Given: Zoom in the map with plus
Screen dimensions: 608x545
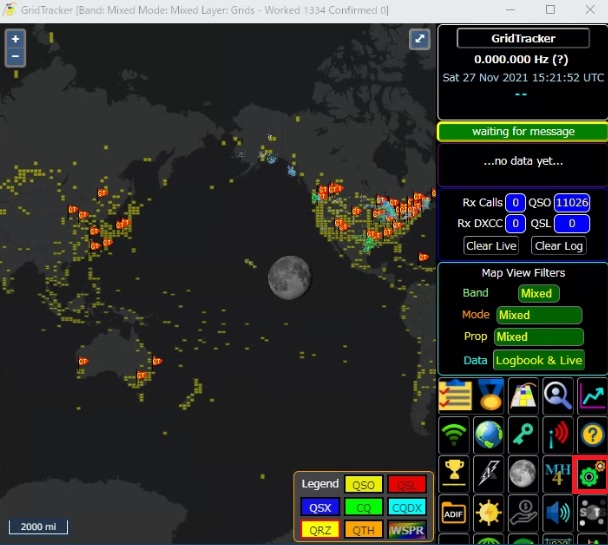Looking at the screenshot, I should point(16,39).
